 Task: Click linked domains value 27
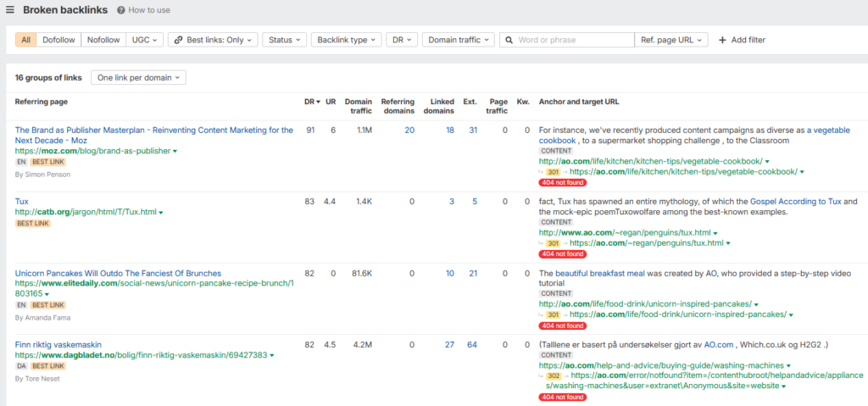point(449,344)
